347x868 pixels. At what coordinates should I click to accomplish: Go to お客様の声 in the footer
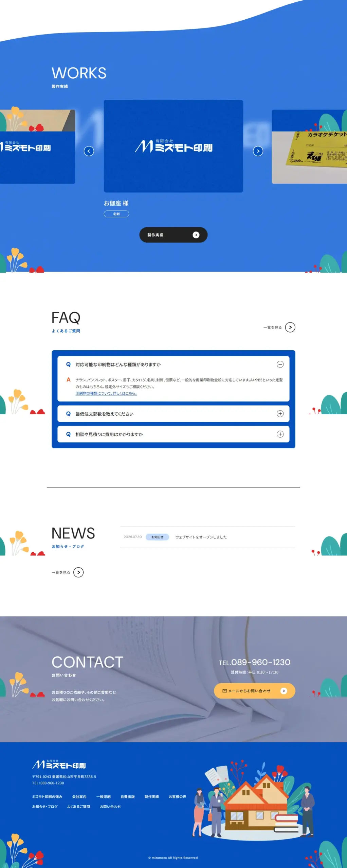(x=177, y=796)
